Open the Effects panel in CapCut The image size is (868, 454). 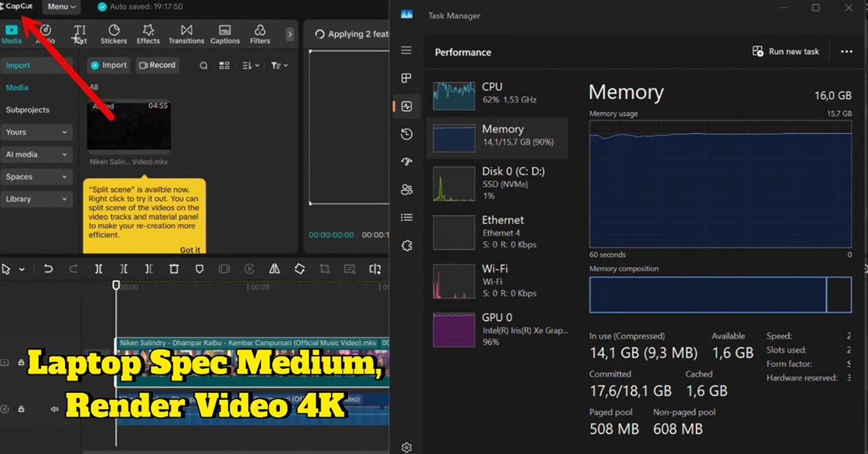(x=148, y=34)
